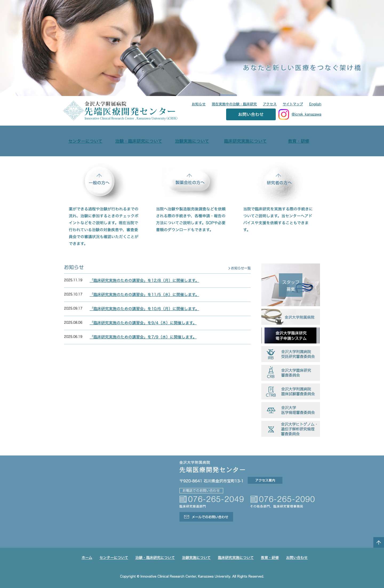Open 教育・研修 in footer navigation
Image resolution: width=384 pixels, height=588 pixels.
coord(270,558)
